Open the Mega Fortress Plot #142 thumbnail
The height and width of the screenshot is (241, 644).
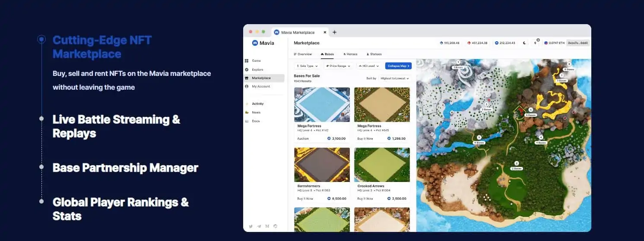322,105
